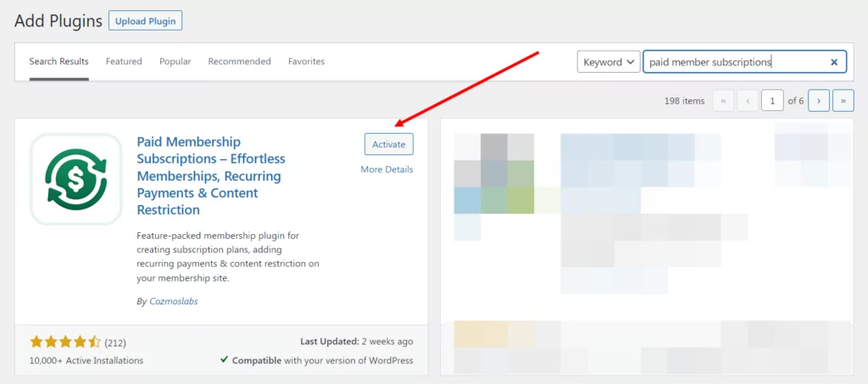Image resolution: width=868 pixels, height=384 pixels.
Task: Click the star rating of the plugin
Action: [x=65, y=342]
